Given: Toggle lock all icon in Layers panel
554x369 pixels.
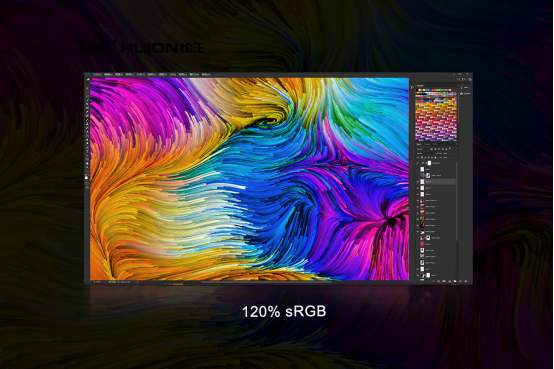Looking at the screenshot, I should pyautogui.click(x=435, y=157).
